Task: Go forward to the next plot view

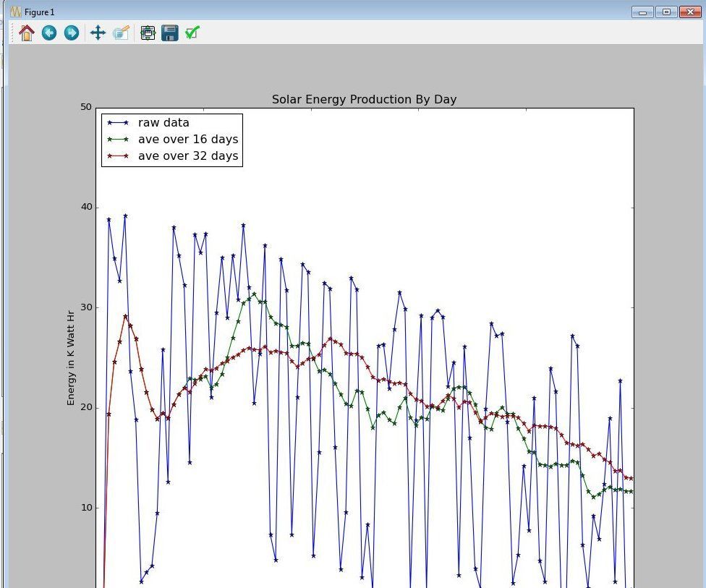Action: 70,33
